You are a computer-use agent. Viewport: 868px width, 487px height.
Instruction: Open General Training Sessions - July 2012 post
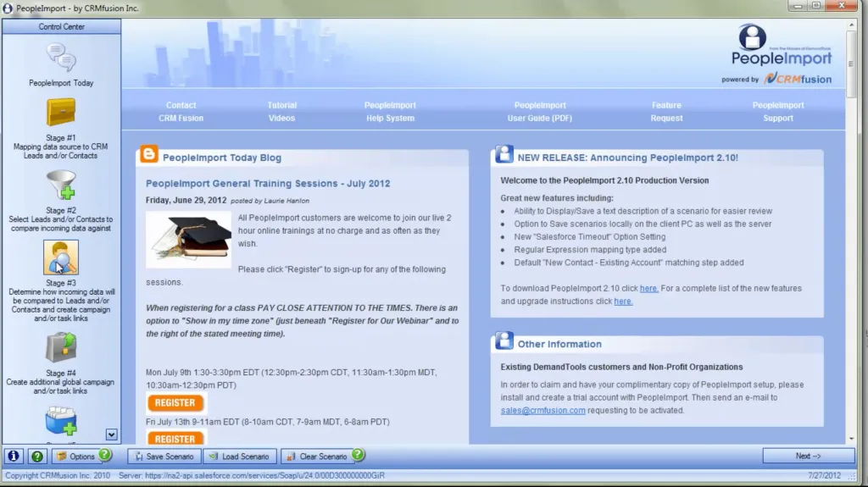(x=268, y=183)
